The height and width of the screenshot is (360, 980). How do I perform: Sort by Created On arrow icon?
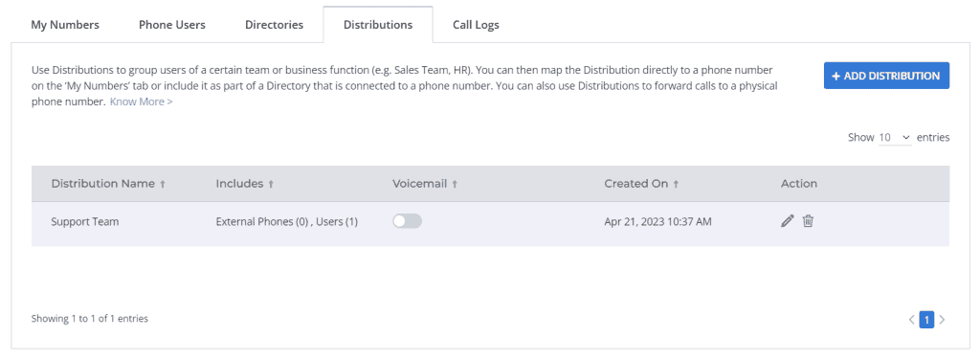coord(676,185)
